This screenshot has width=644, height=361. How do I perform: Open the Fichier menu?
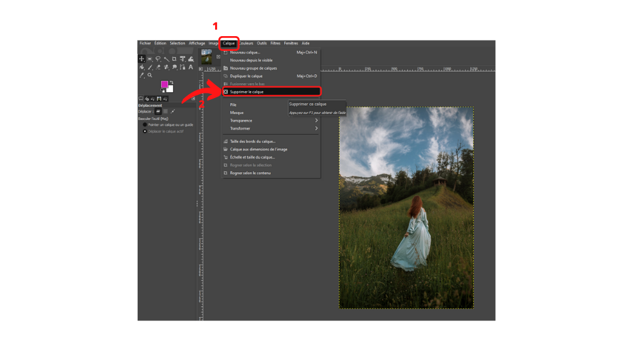pyautogui.click(x=145, y=43)
